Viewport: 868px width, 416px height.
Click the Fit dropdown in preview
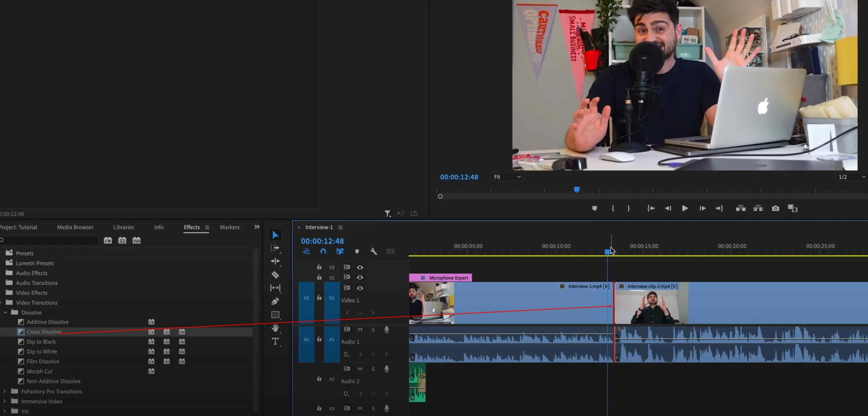coord(505,176)
